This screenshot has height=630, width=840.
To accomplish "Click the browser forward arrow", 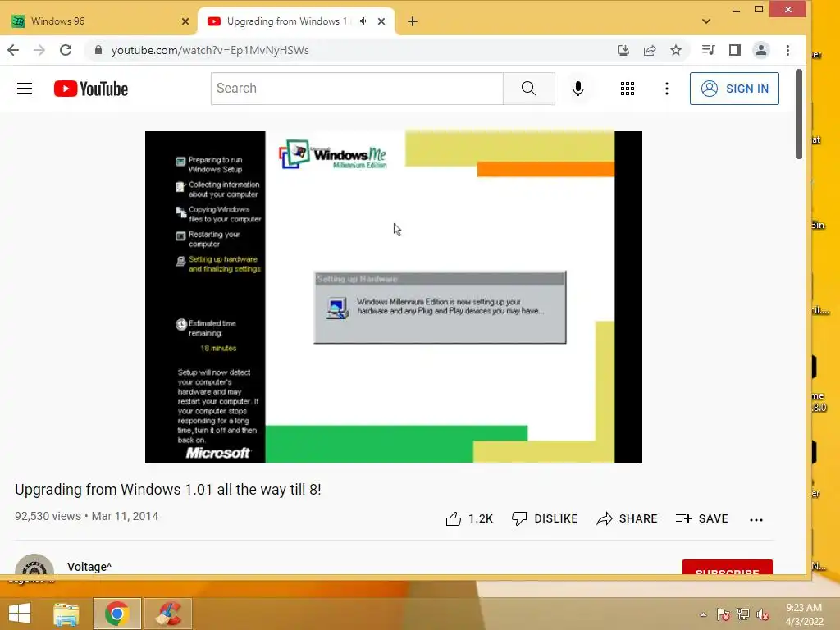I will click(39, 50).
